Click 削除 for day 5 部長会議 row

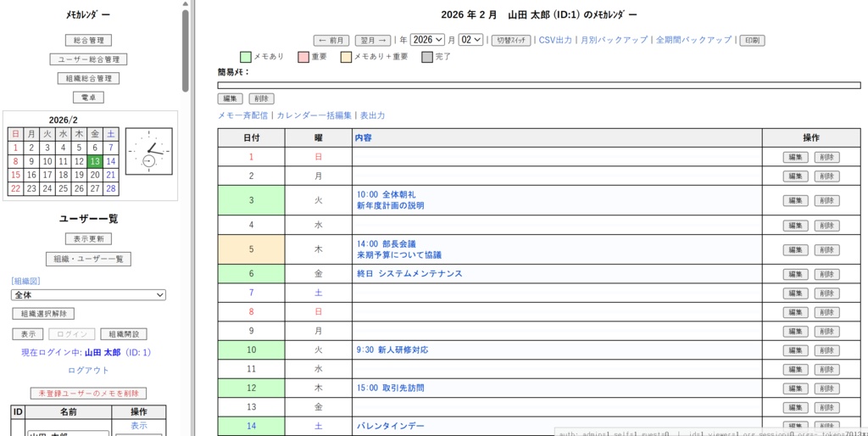[x=827, y=250]
